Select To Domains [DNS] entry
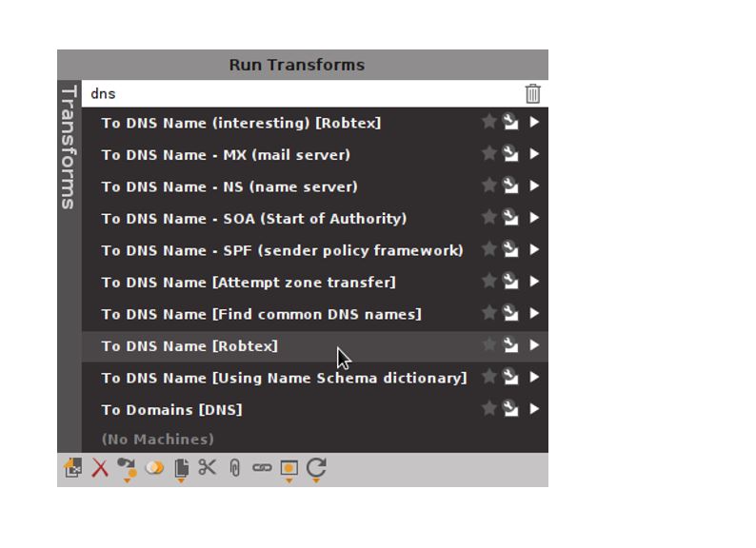The width and height of the screenshot is (756, 548). tap(171, 410)
